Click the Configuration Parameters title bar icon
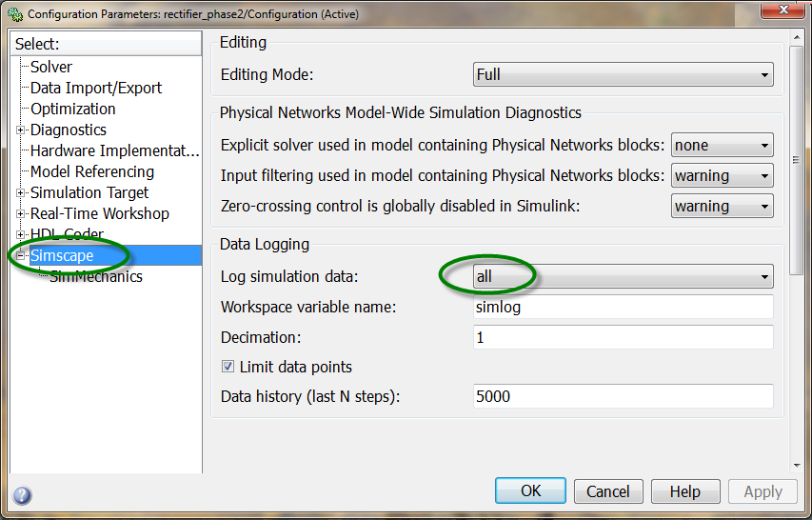The image size is (812, 520). (x=14, y=13)
